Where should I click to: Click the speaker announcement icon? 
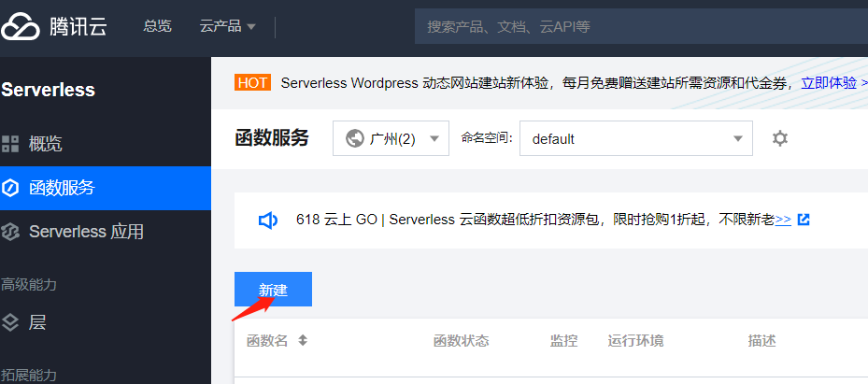(268, 220)
